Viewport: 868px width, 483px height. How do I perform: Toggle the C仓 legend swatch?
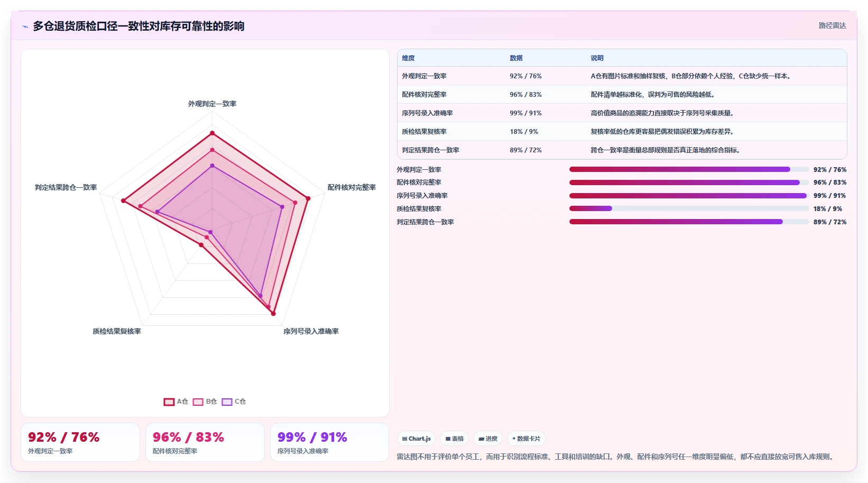[x=227, y=402]
